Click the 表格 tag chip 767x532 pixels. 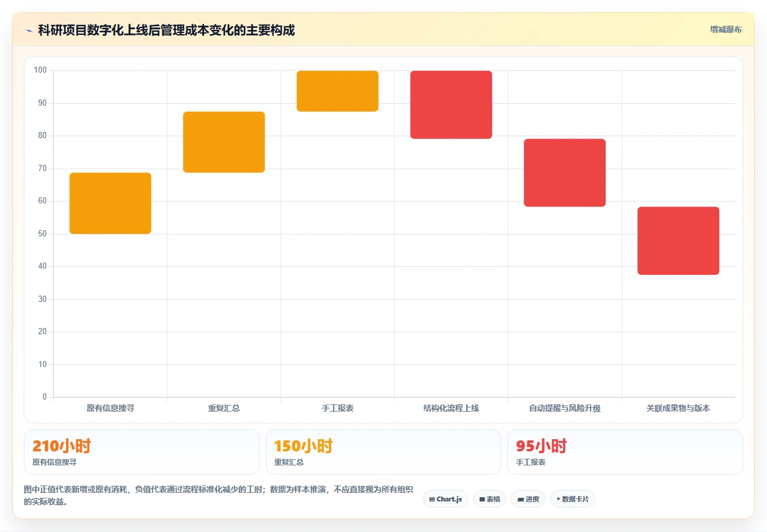click(490, 499)
